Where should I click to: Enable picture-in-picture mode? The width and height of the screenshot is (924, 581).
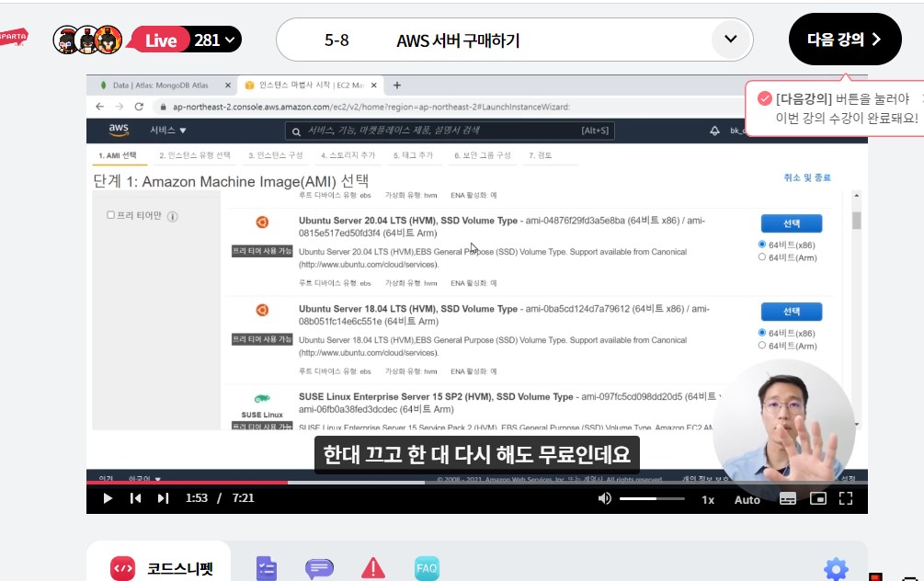click(818, 498)
